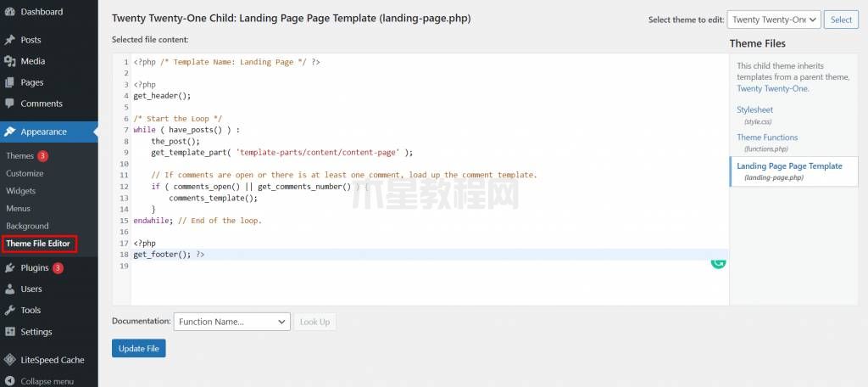Click the the_post(); code line

175,142
